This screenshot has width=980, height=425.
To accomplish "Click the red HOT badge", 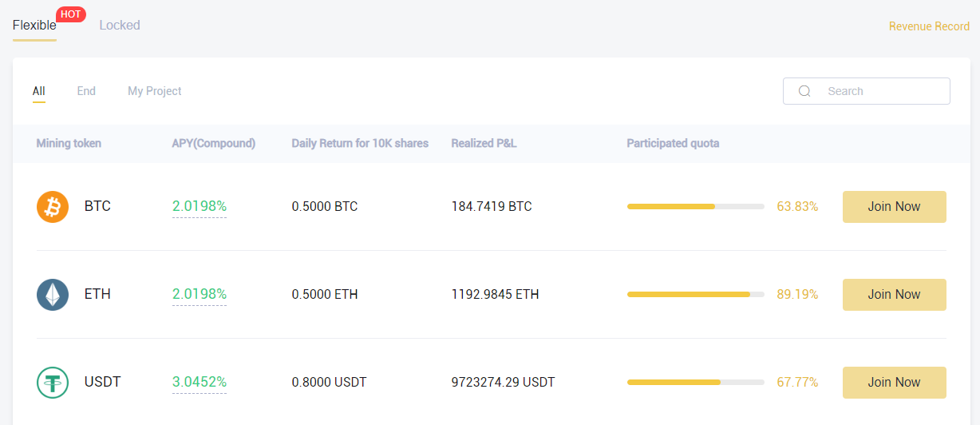I will pos(71,14).
